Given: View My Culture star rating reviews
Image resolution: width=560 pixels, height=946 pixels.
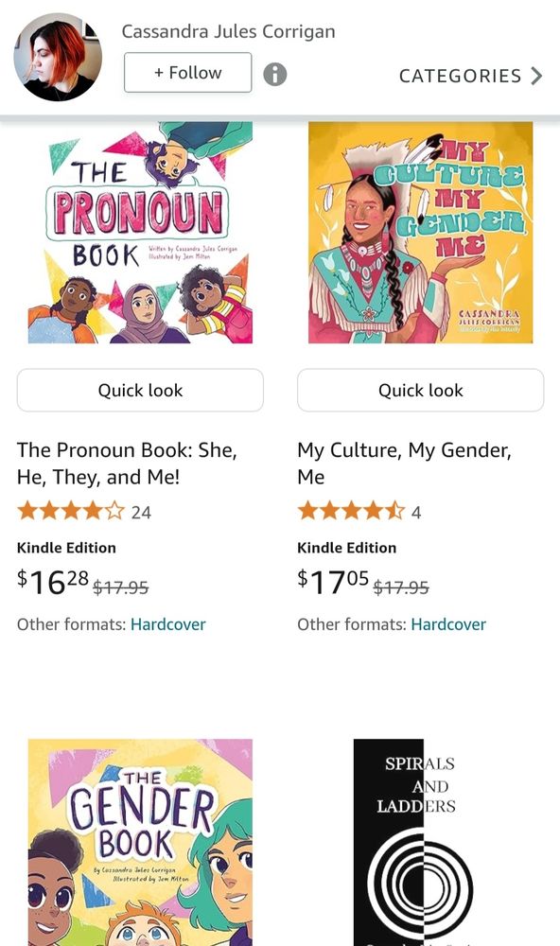Looking at the screenshot, I should tap(359, 512).
